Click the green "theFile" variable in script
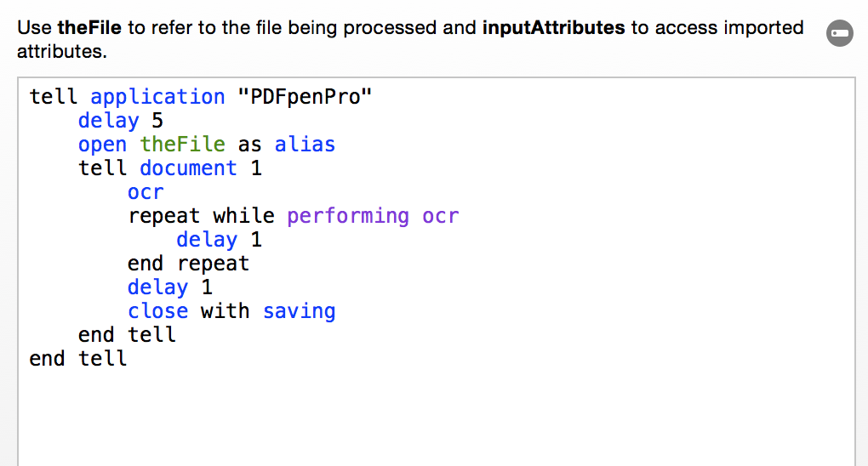Image resolution: width=868 pixels, height=466 pixels. click(182, 145)
